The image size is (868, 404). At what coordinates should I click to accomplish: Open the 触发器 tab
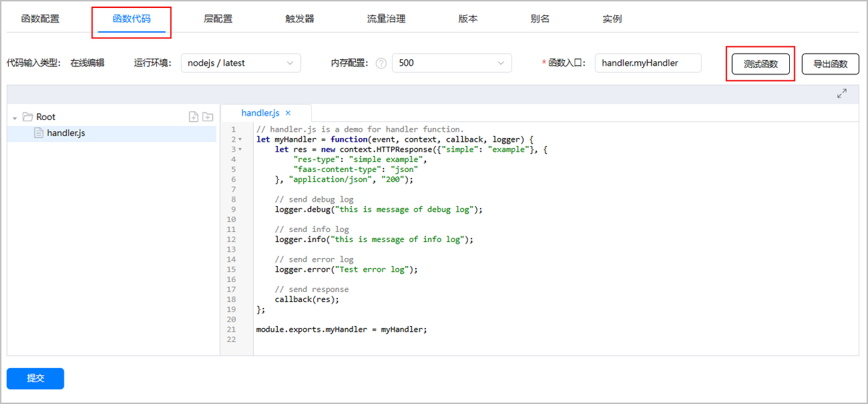(299, 20)
